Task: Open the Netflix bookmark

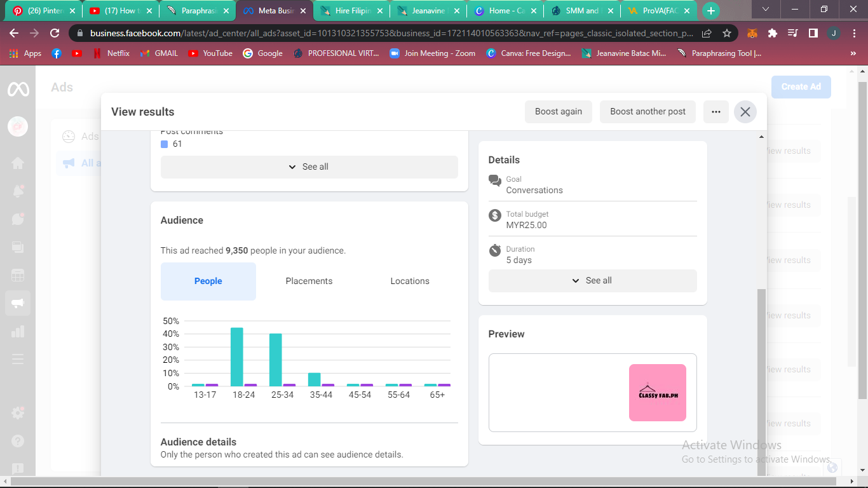Action: pos(111,53)
